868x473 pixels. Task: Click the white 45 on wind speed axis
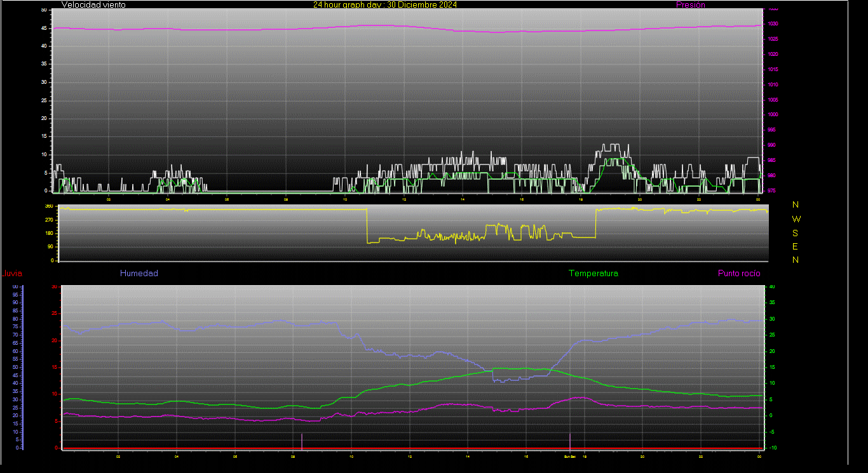coord(44,28)
